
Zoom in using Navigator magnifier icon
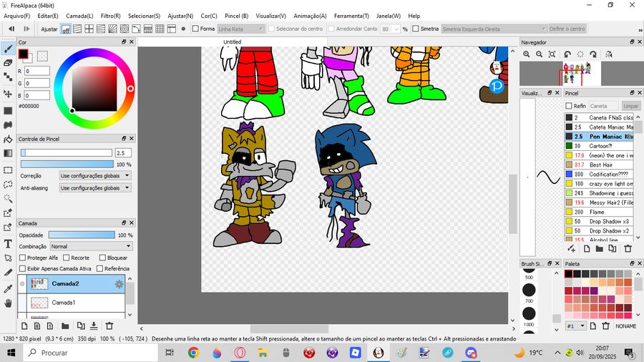tap(527, 54)
